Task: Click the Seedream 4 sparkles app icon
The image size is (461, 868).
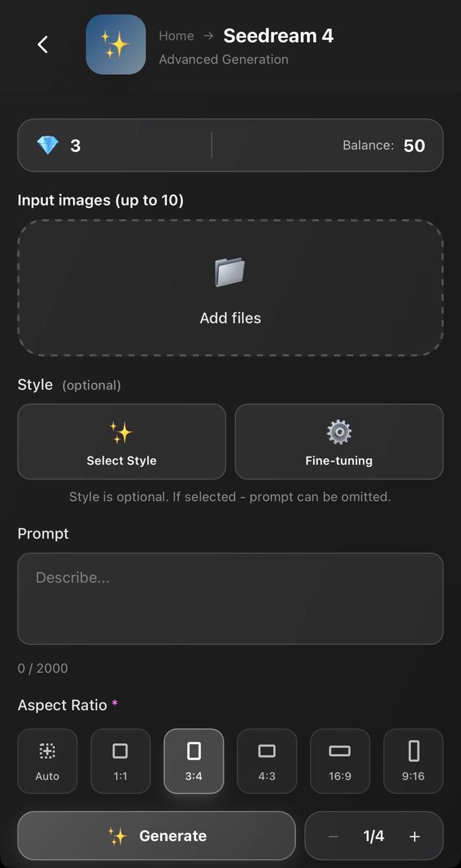Action: 115,44
